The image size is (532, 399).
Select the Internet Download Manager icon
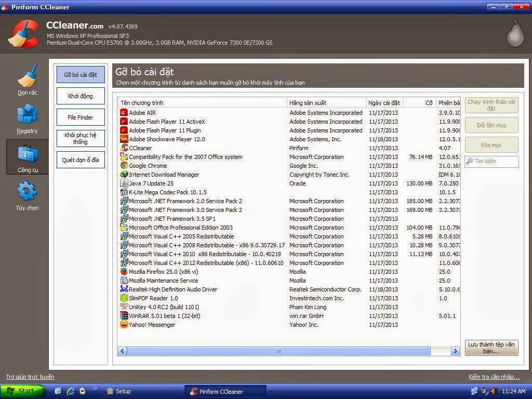coord(124,174)
